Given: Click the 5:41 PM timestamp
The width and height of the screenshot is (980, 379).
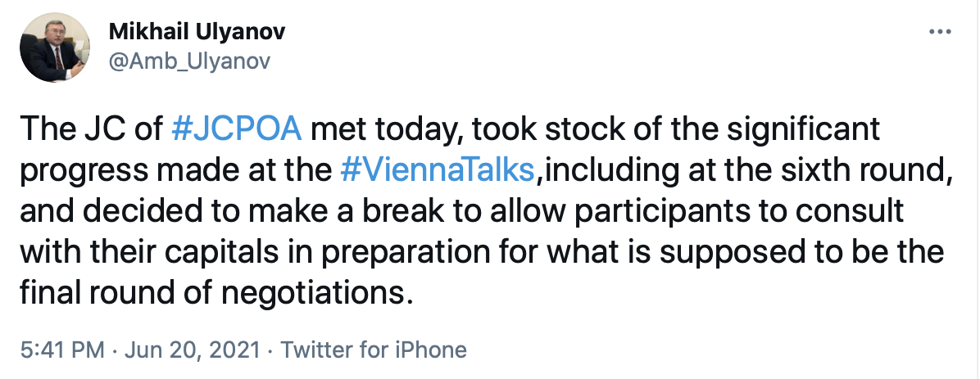Looking at the screenshot, I should pyautogui.click(x=60, y=350).
